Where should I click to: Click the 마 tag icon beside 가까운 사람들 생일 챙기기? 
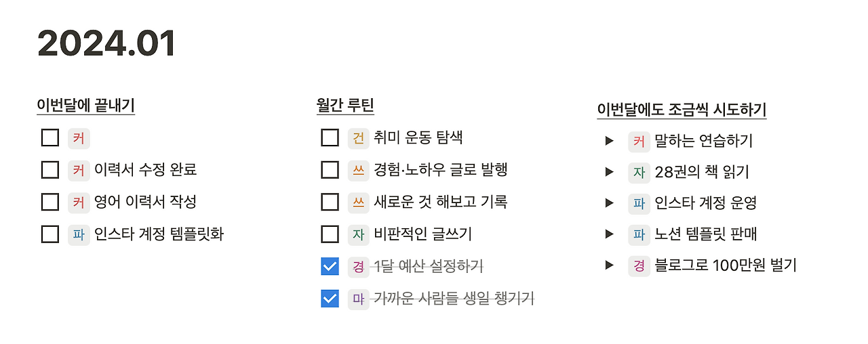coord(359,299)
